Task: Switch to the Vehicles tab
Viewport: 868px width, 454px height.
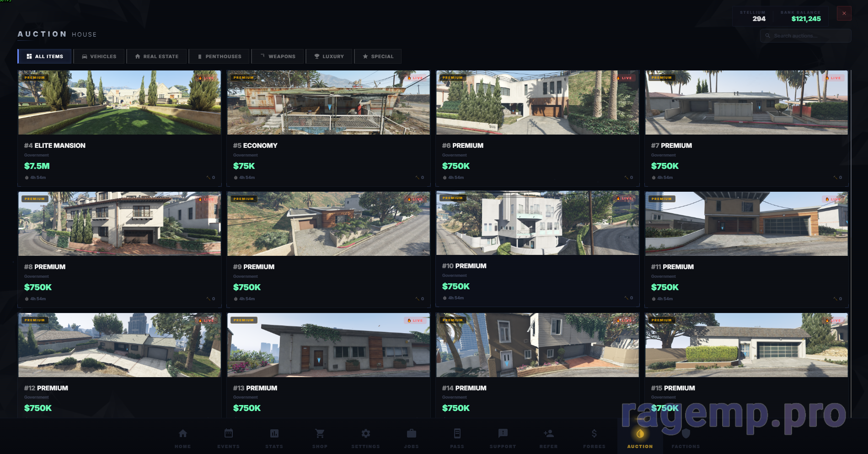Action: click(99, 56)
